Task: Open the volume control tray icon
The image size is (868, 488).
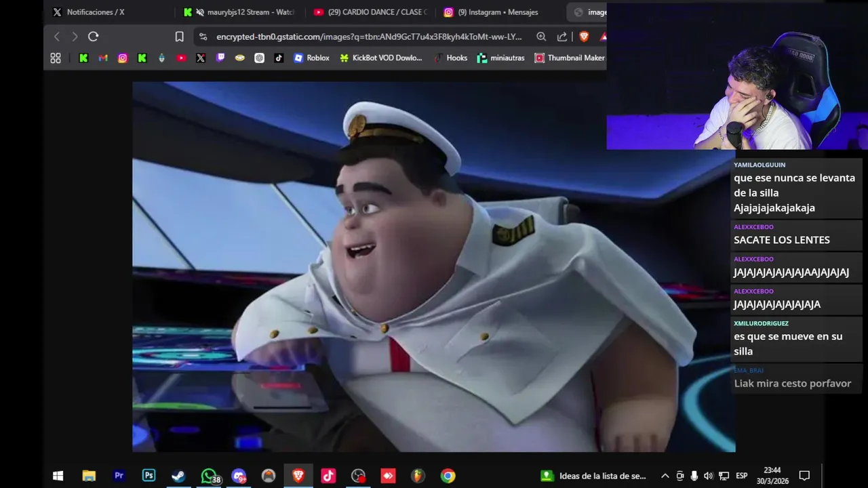Action: click(709, 476)
